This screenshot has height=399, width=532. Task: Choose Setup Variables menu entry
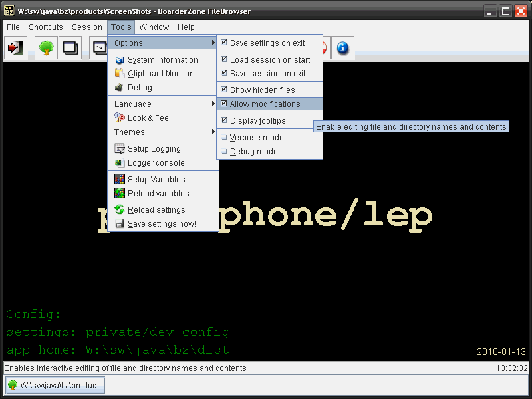163,179
